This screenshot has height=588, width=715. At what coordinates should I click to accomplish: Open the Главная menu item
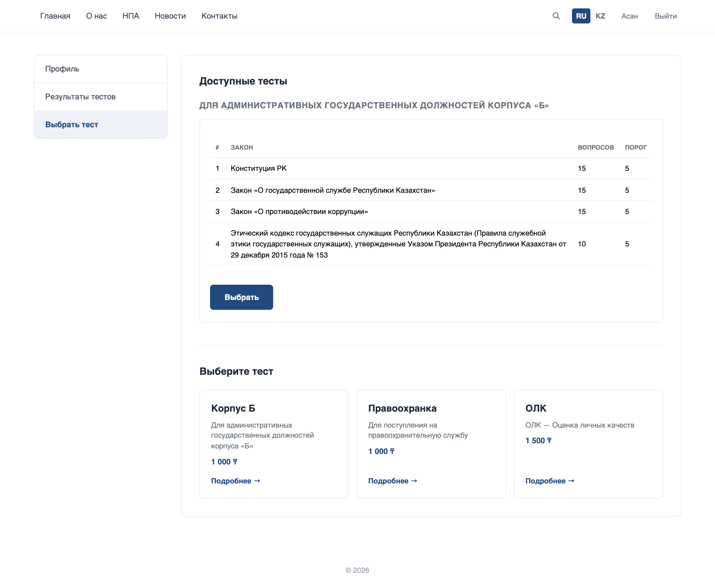55,16
